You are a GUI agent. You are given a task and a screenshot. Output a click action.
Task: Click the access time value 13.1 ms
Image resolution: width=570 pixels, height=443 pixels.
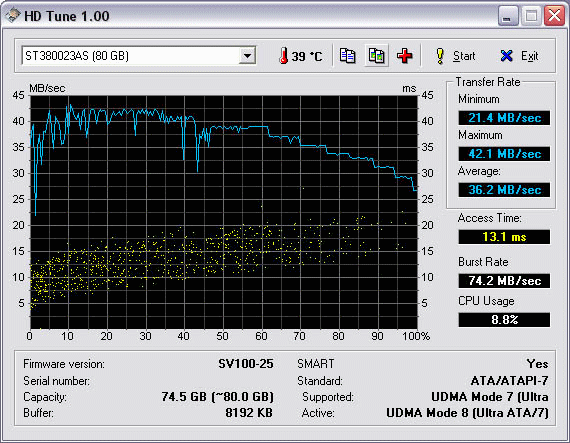tap(504, 237)
